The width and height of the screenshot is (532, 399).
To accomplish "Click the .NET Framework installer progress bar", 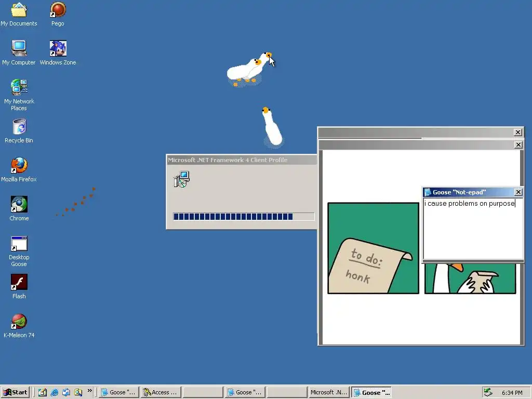I will pos(244,217).
